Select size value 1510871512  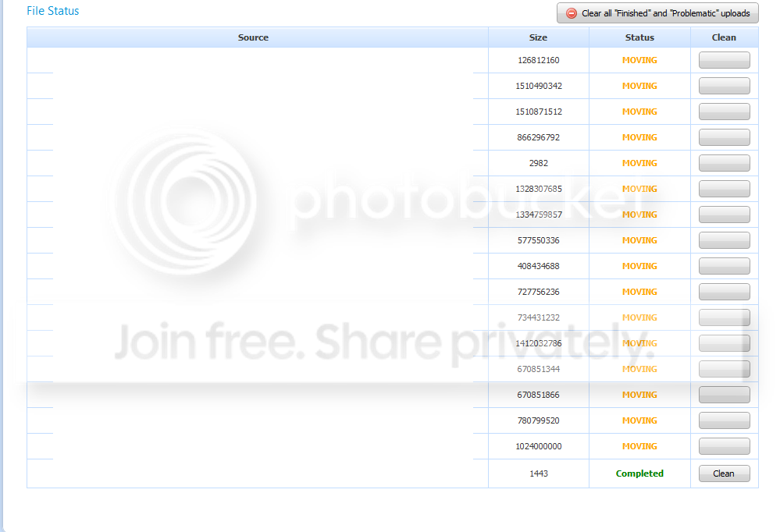point(538,112)
